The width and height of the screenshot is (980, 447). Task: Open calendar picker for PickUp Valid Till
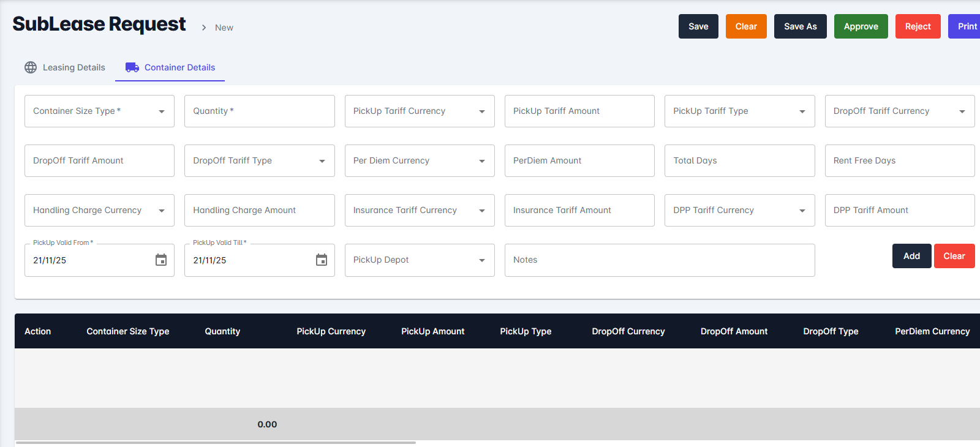[321, 260]
